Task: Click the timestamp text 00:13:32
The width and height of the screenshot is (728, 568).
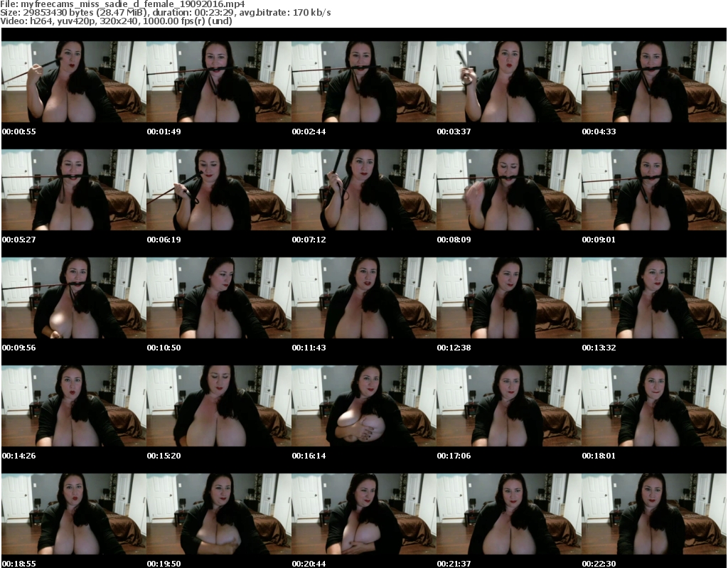Action: coord(599,348)
